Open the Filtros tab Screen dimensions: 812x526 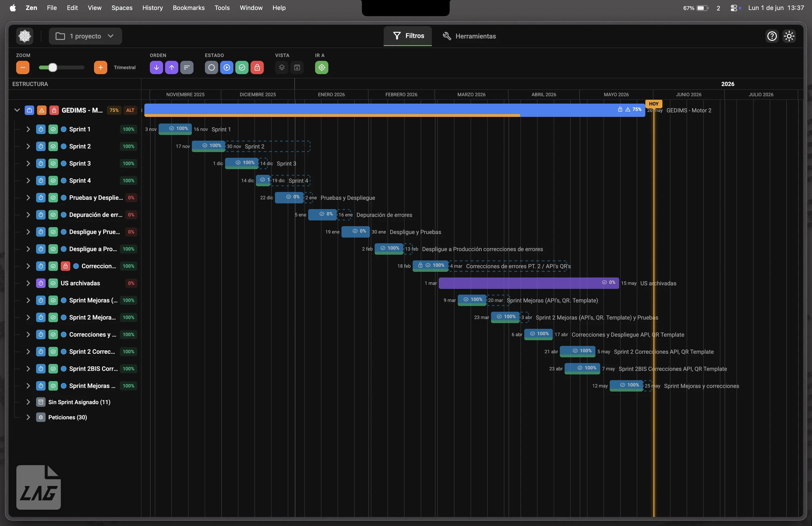[408, 36]
